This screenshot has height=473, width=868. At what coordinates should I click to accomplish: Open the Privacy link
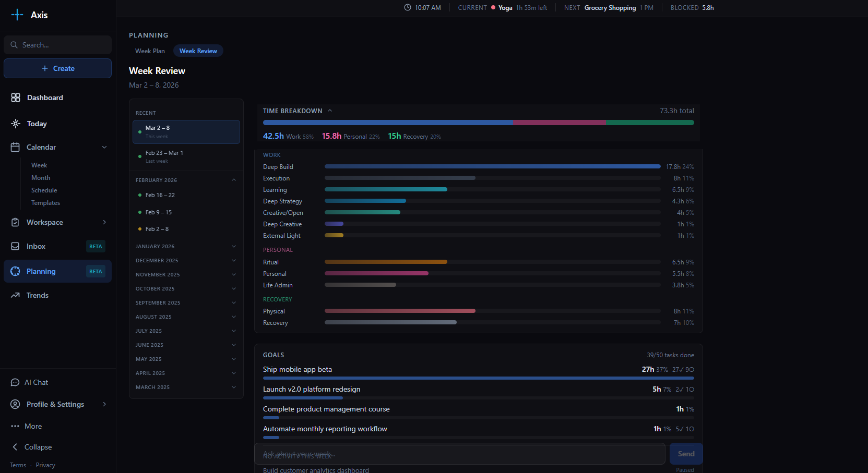pos(45,465)
